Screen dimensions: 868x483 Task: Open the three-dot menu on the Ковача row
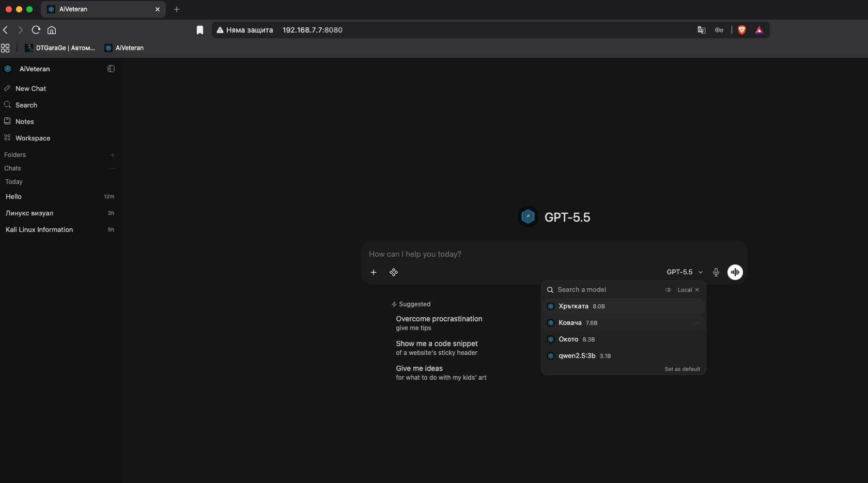(x=696, y=323)
